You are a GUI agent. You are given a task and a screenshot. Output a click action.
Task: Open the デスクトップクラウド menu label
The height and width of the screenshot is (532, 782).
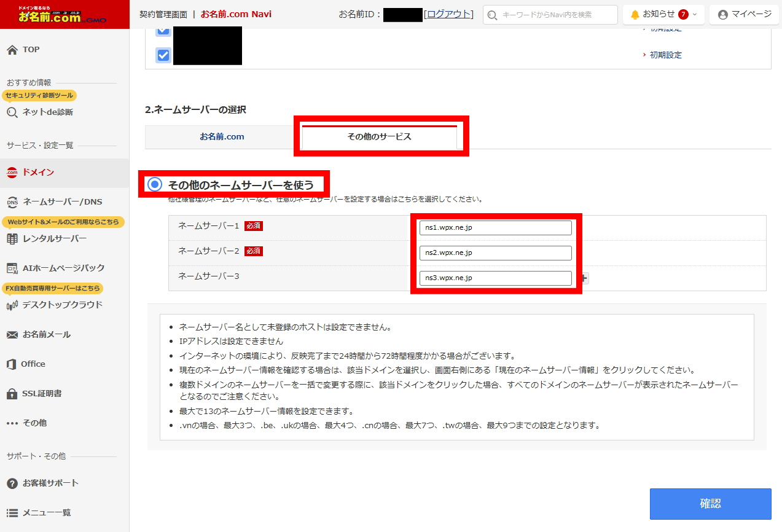pos(62,305)
